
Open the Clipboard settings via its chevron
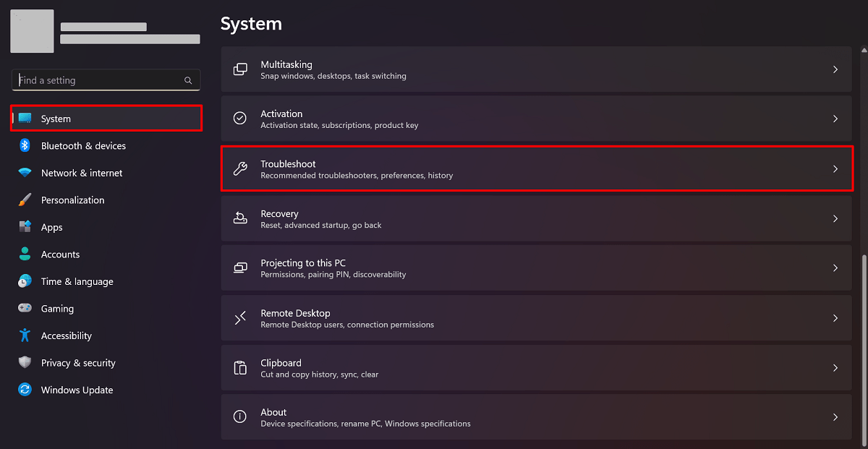coord(835,367)
